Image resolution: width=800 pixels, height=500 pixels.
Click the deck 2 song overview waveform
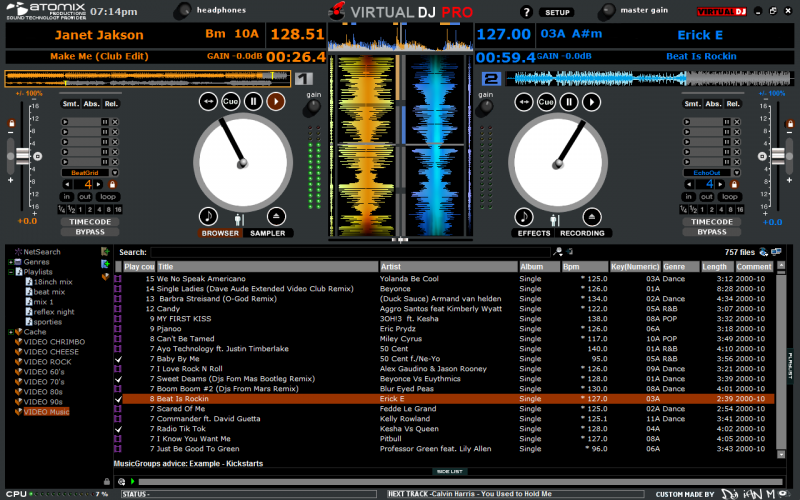[648, 78]
